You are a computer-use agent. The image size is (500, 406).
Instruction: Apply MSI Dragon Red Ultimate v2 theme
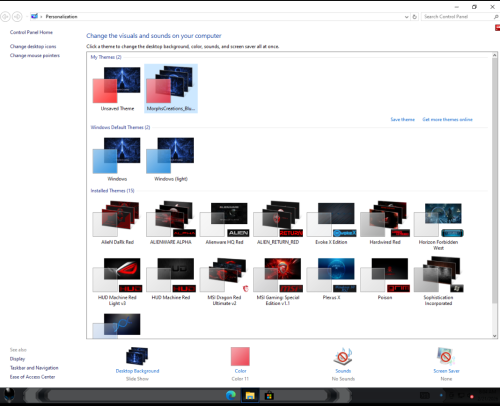coord(224,281)
